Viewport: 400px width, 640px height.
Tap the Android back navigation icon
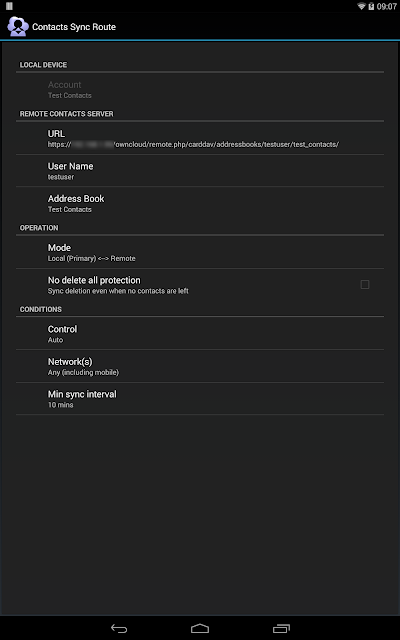119,628
